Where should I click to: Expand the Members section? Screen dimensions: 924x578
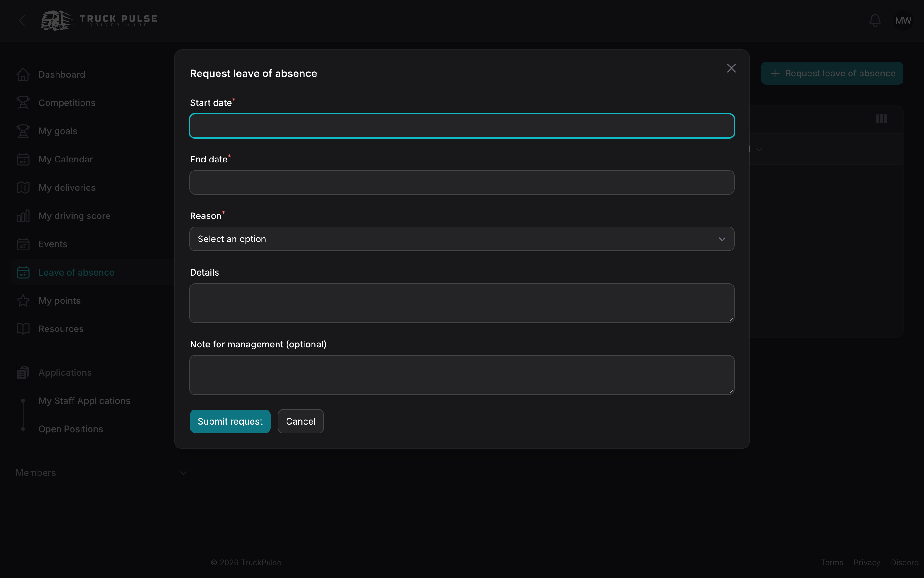click(101, 473)
